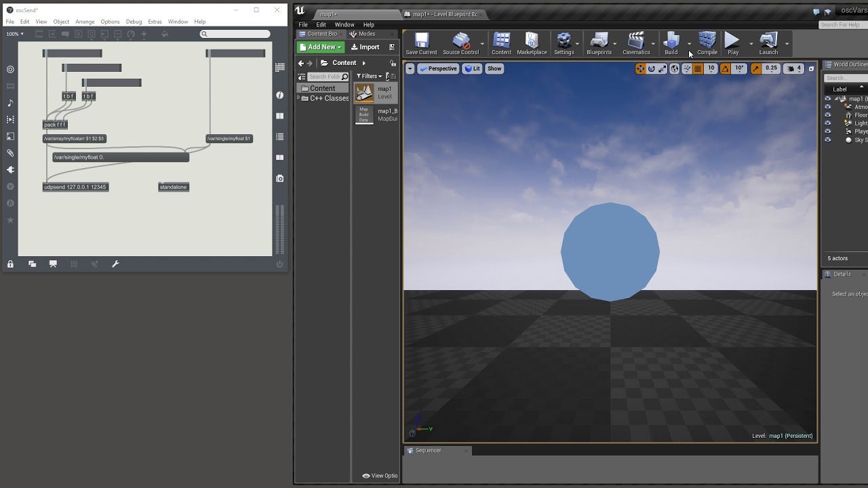Open the Play options dropdown arrow
Viewport: 868px width, 488px height.
[x=751, y=43]
